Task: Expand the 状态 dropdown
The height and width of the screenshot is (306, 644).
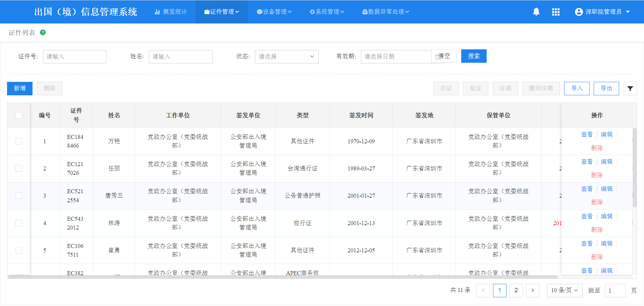Action: pos(286,57)
